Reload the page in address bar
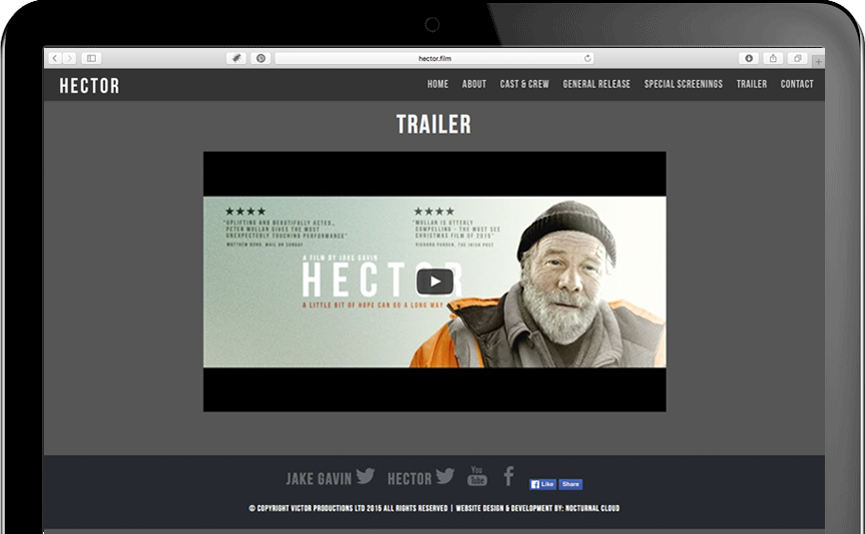865x534 pixels. [587, 59]
